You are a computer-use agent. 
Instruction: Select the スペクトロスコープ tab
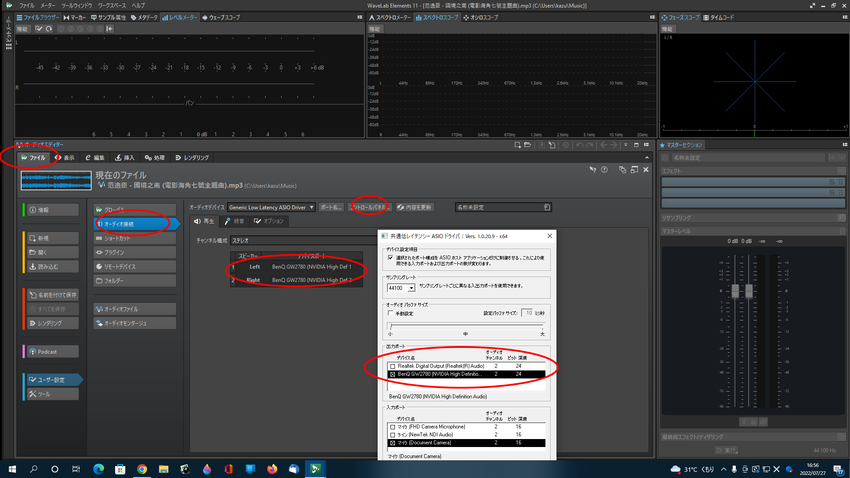pos(437,17)
